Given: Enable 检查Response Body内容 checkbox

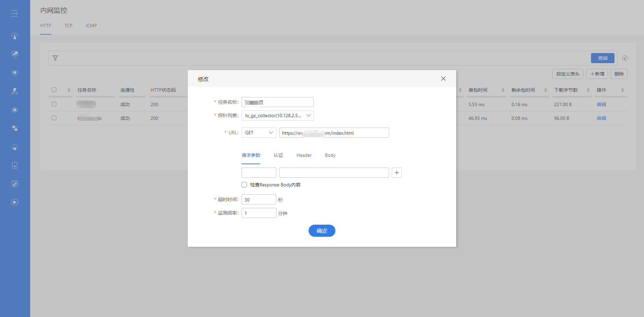Looking at the screenshot, I should pos(244,185).
